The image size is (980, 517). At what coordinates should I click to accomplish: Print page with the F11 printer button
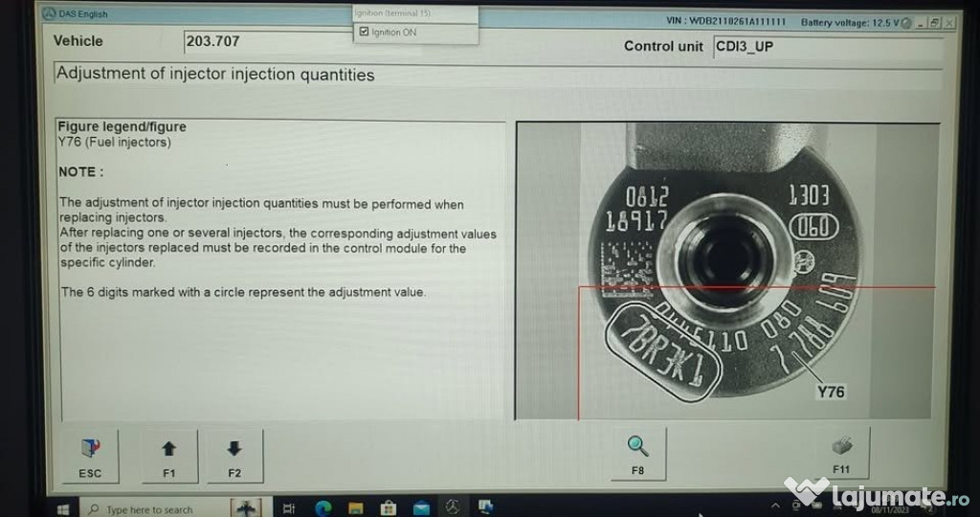point(840,452)
